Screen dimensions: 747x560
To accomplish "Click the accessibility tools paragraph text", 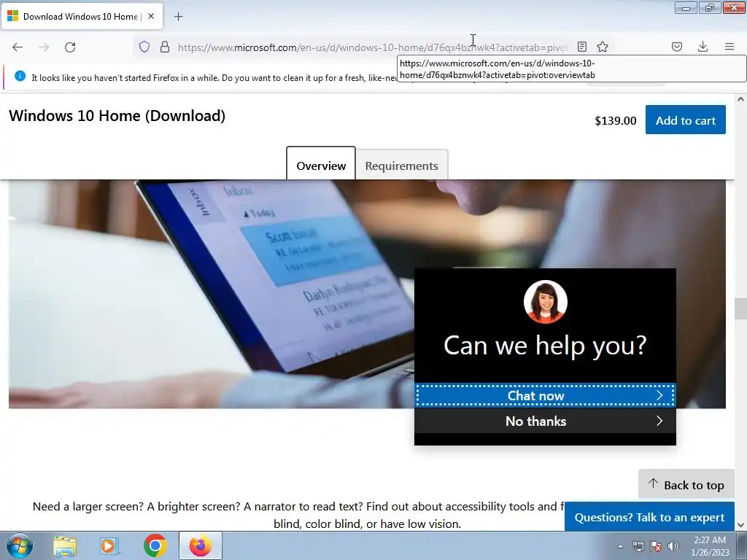I will click(298, 515).
